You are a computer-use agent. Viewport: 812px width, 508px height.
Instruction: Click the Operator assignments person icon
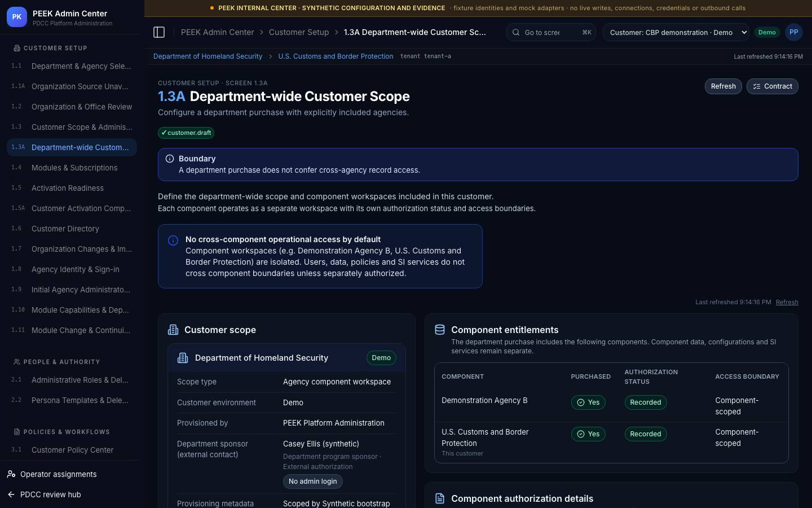pyautogui.click(x=11, y=474)
